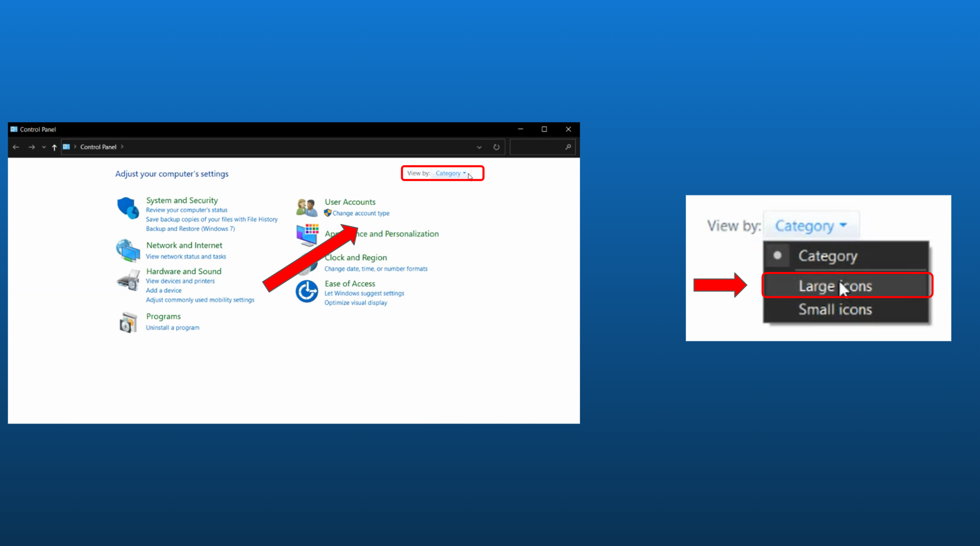The image size is (980, 546).
Task: Open the small View by Category dropdown
Action: [451, 173]
